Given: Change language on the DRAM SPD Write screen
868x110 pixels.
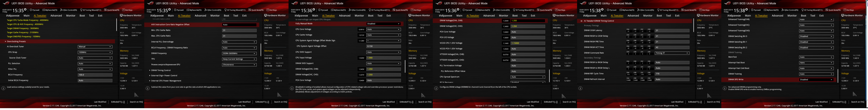Looking at the screenshot, I should 756,10.
